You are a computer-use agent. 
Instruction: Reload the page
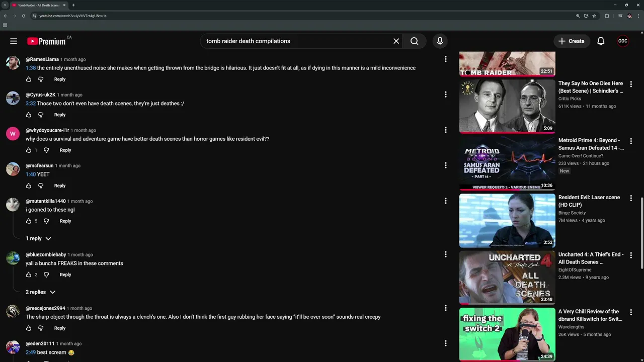23,16
